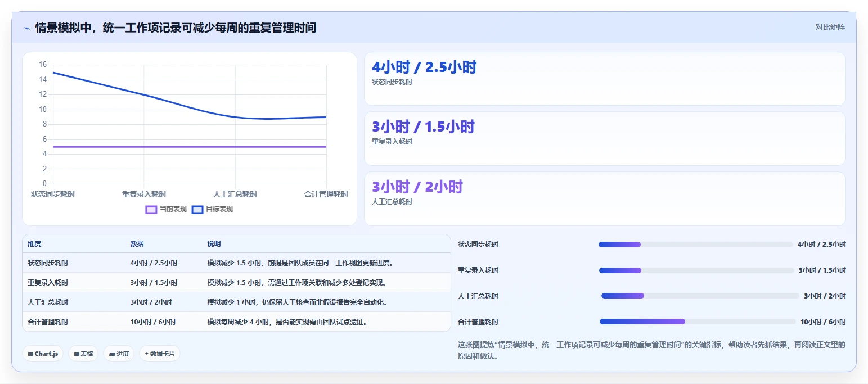Open the 3小时 / 2小时 data card
The width and height of the screenshot is (868, 384).
point(605,198)
